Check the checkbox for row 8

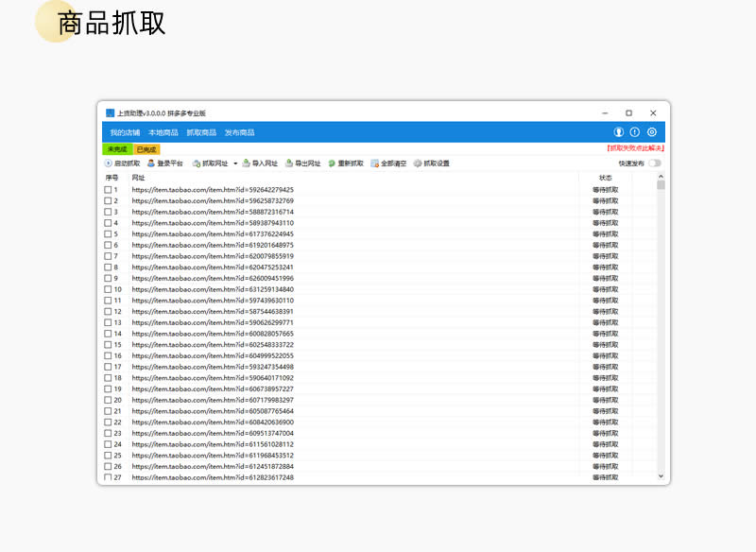tap(108, 267)
